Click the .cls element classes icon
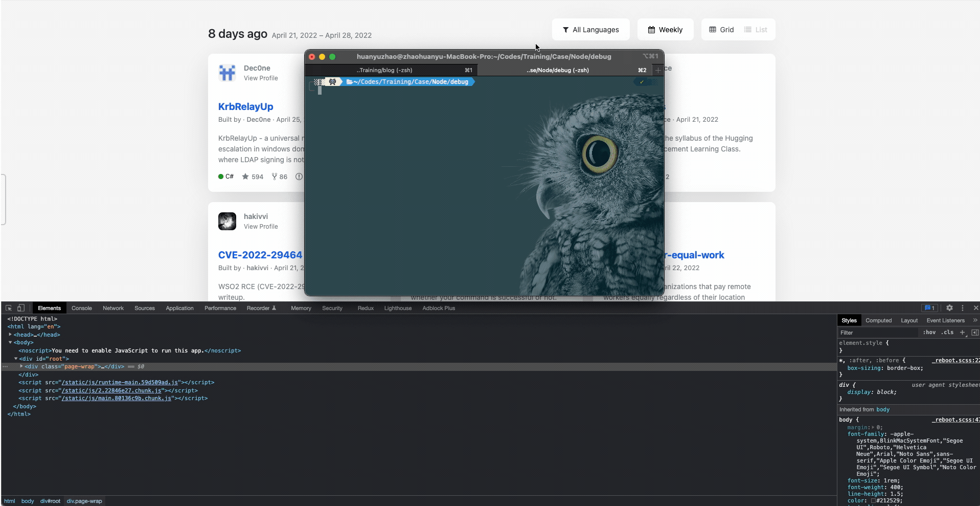 948,332
